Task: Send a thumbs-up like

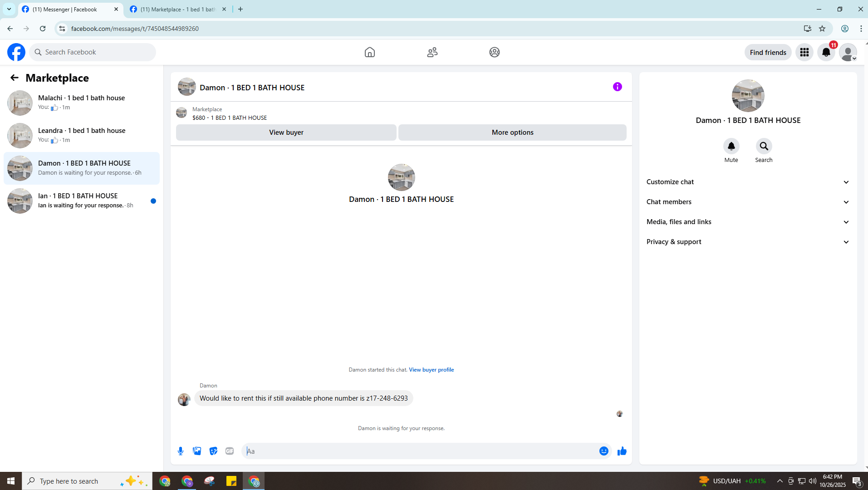Action: [x=622, y=451]
